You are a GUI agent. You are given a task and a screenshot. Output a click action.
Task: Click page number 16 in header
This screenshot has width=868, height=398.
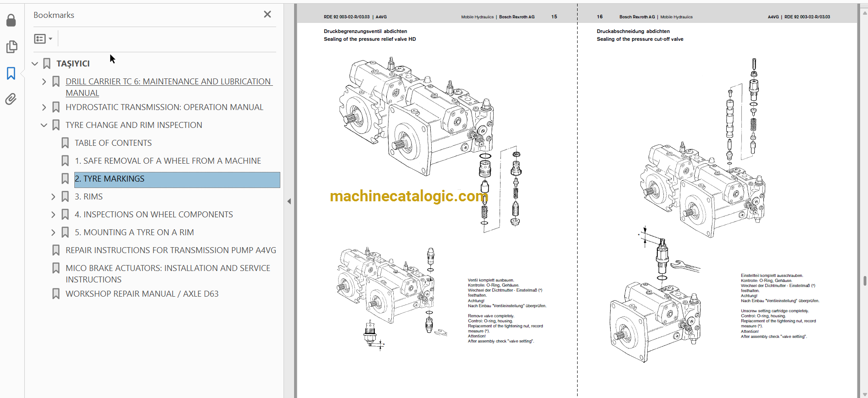coord(600,17)
